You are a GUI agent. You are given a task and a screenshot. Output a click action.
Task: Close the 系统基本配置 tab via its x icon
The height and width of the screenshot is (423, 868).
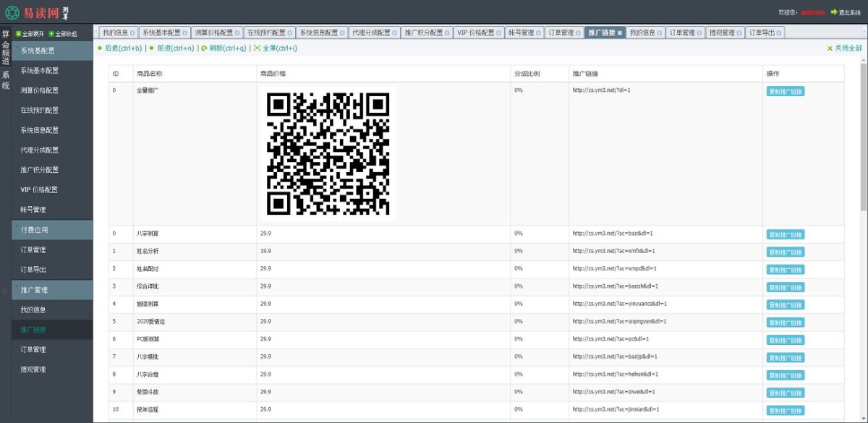[x=184, y=33]
